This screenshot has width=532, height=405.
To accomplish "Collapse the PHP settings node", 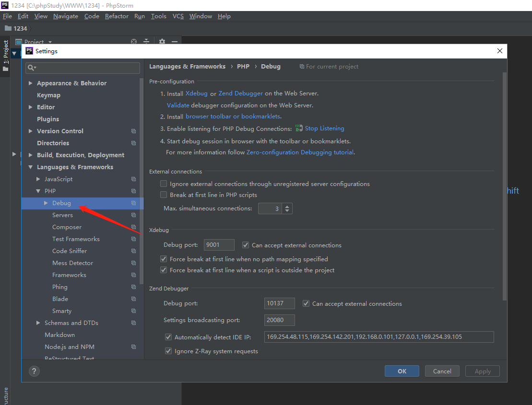I will [x=38, y=191].
